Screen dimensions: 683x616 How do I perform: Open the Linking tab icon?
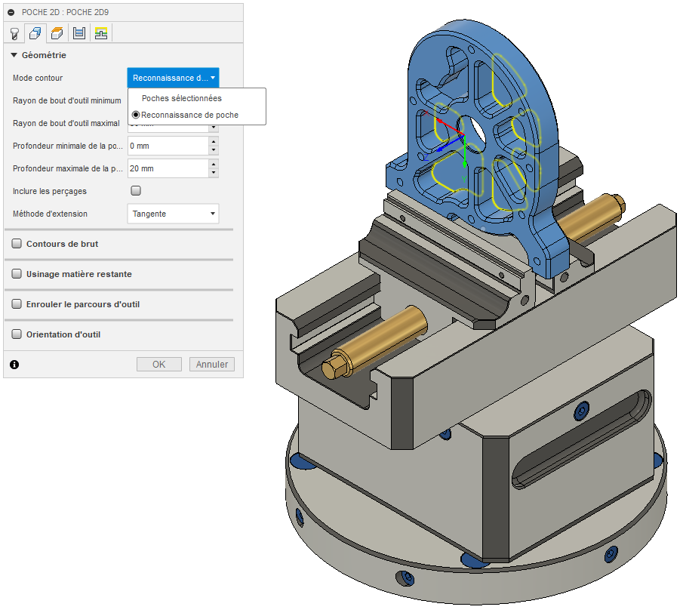100,33
